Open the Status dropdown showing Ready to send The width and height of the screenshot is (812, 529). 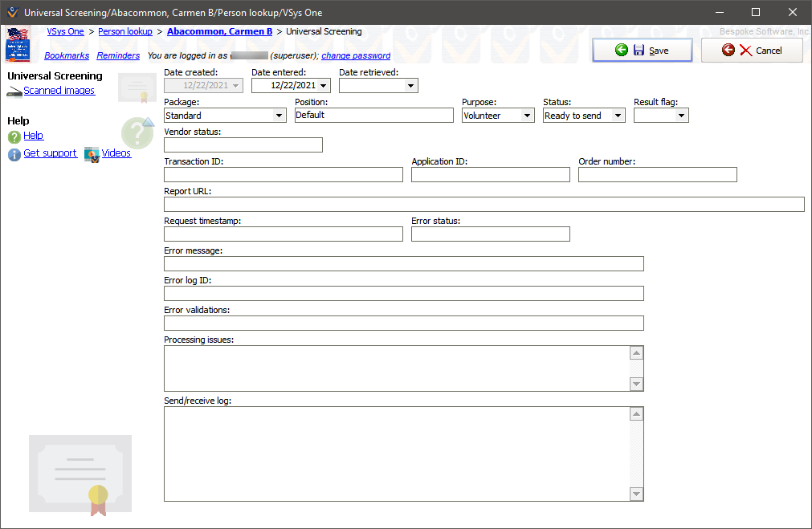[618, 116]
